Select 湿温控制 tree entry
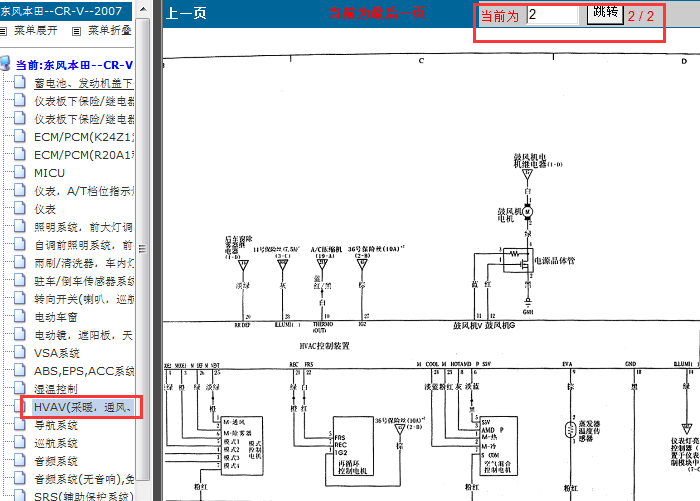The image size is (700, 501). pos(56,389)
